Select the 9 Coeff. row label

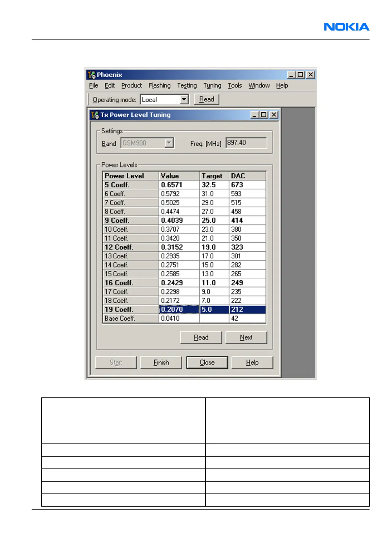point(131,220)
